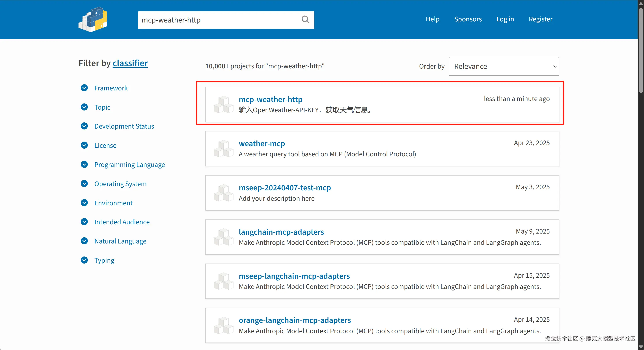Click the vertical scrollbar thumb

640,50
